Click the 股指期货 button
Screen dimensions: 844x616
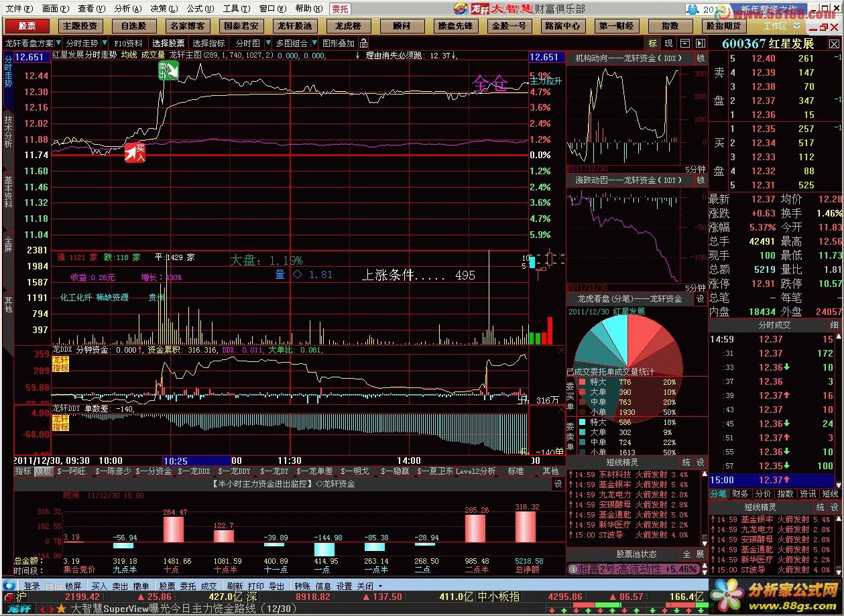pyautogui.click(x=723, y=26)
